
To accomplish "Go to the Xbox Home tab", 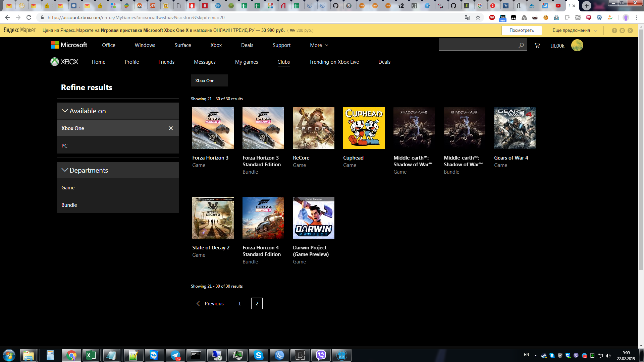I will point(99,62).
